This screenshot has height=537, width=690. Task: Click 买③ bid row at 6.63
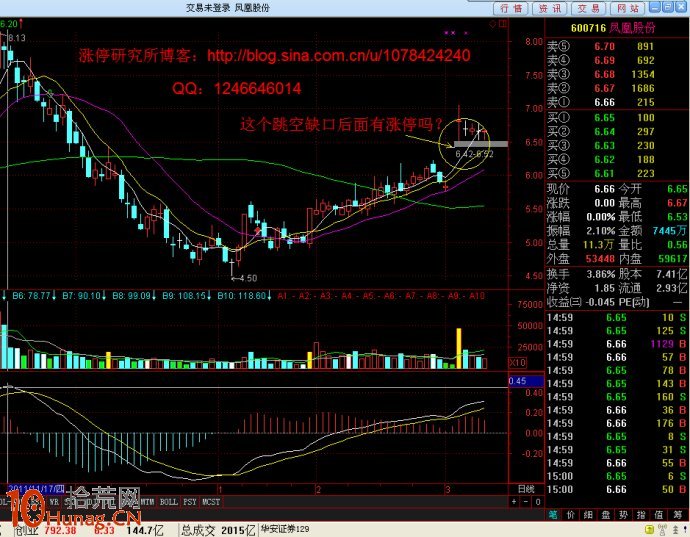617,145
